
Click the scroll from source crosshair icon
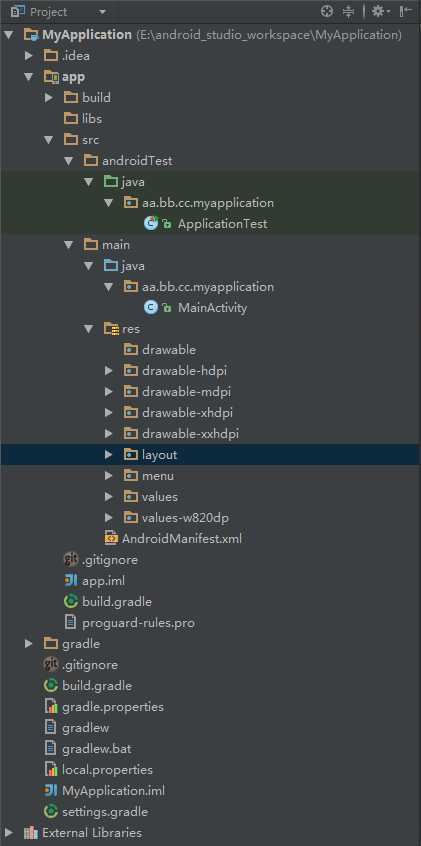coord(327,11)
